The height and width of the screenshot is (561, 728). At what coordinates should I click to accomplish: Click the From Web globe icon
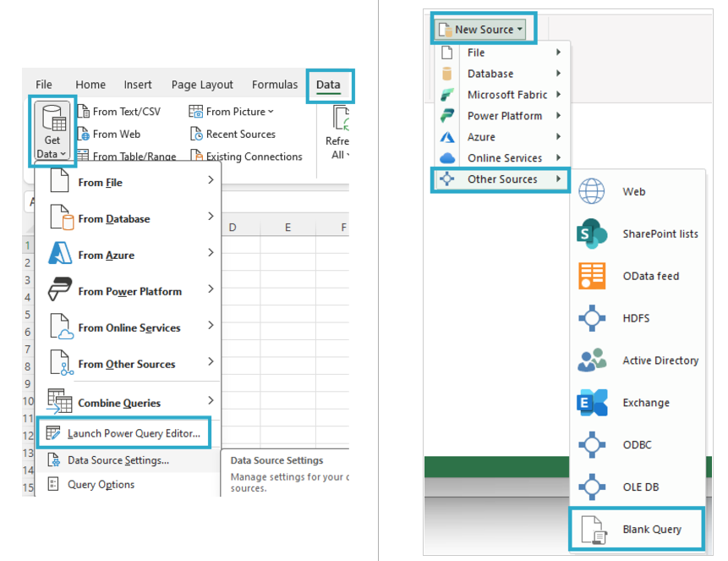84,134
